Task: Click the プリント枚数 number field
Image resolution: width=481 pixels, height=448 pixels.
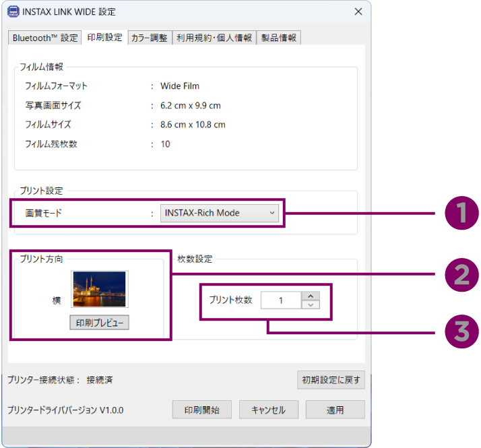Action: [x=281, y=300]
